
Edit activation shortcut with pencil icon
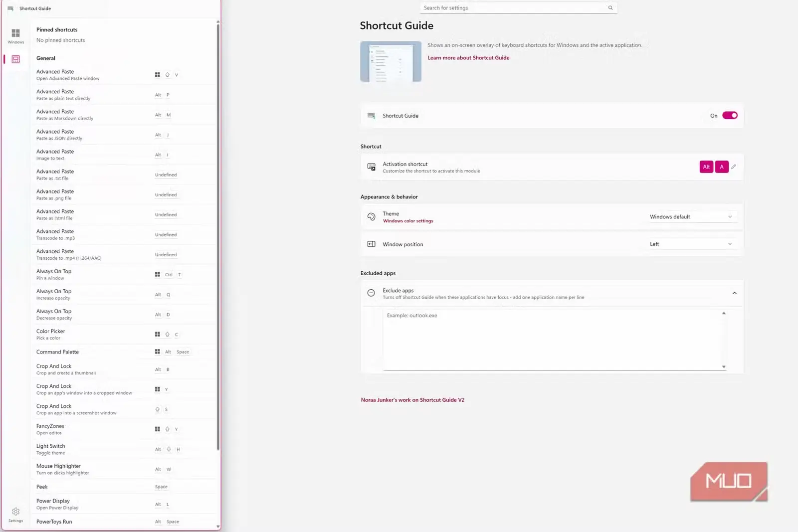(x=734, y=167)
